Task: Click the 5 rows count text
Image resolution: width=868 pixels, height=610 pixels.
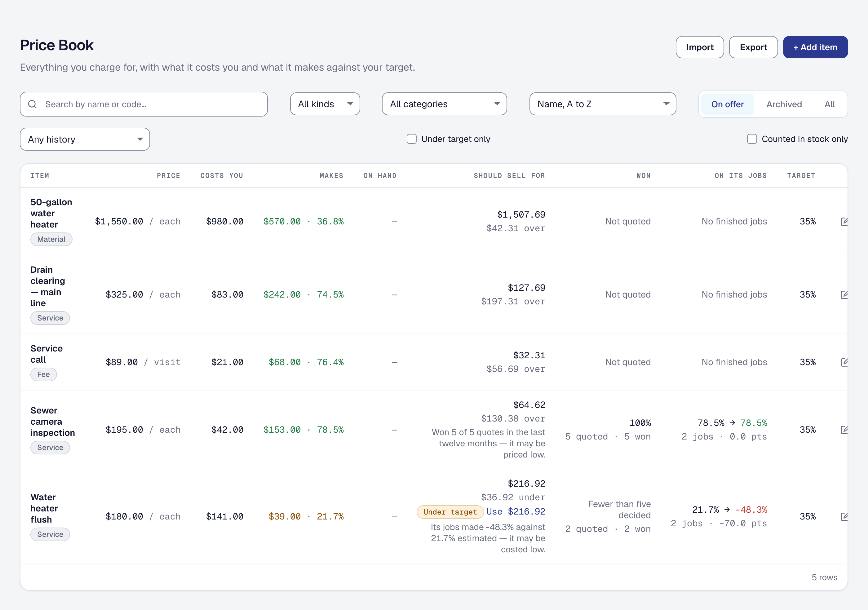Action: click(x=824, y=577)
